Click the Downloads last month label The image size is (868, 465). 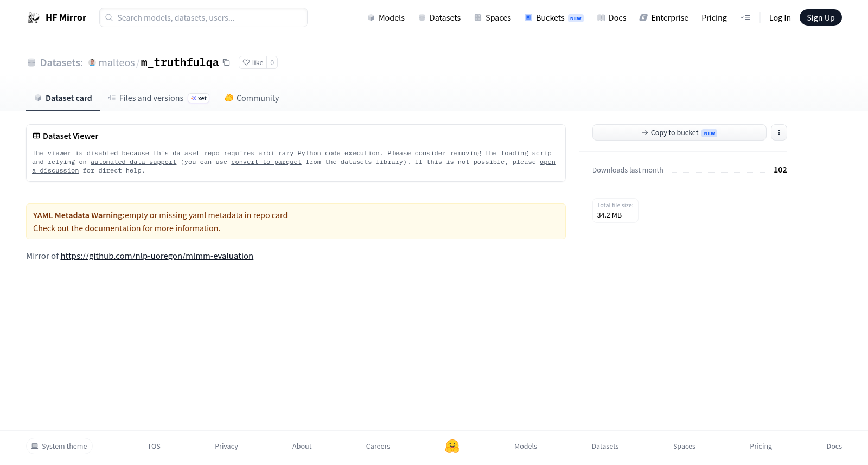[628, 170]
